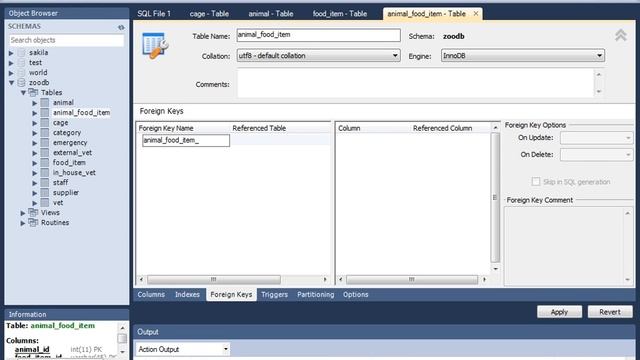This screenshot has width=640, height=360.
Task: Click the test database icon
Action: [22, 63]
